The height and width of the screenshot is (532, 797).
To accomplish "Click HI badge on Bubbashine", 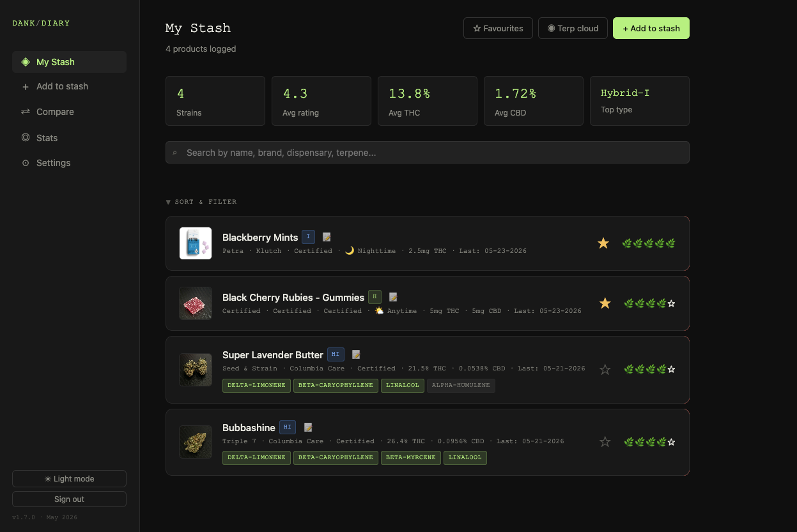I will [288, 427].
